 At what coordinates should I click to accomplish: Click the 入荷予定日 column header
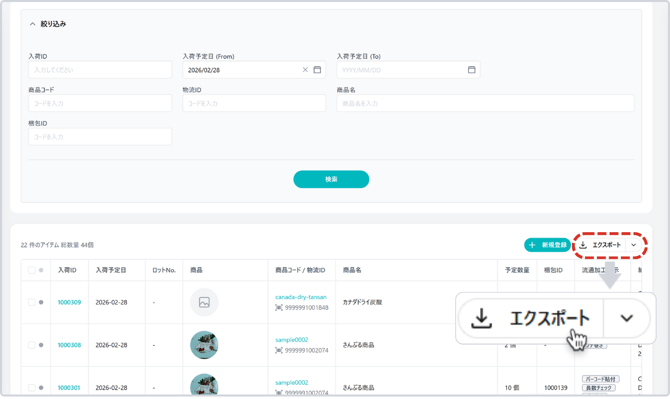(111, 270)
